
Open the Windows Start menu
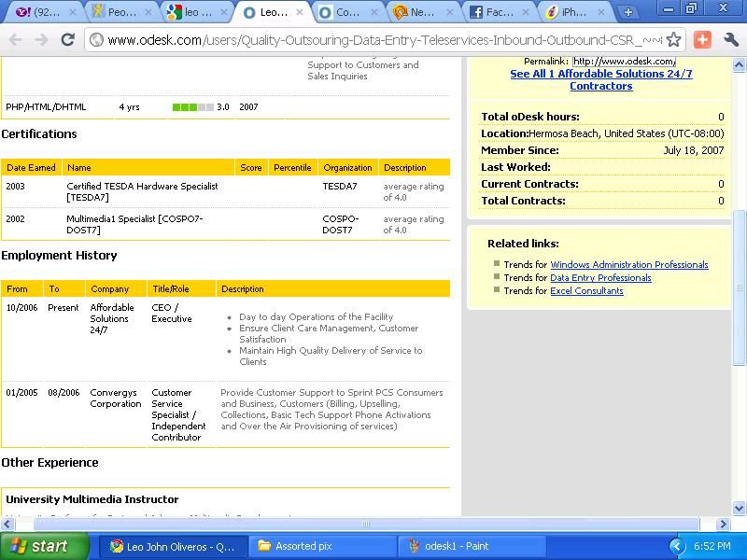(45, 546)
